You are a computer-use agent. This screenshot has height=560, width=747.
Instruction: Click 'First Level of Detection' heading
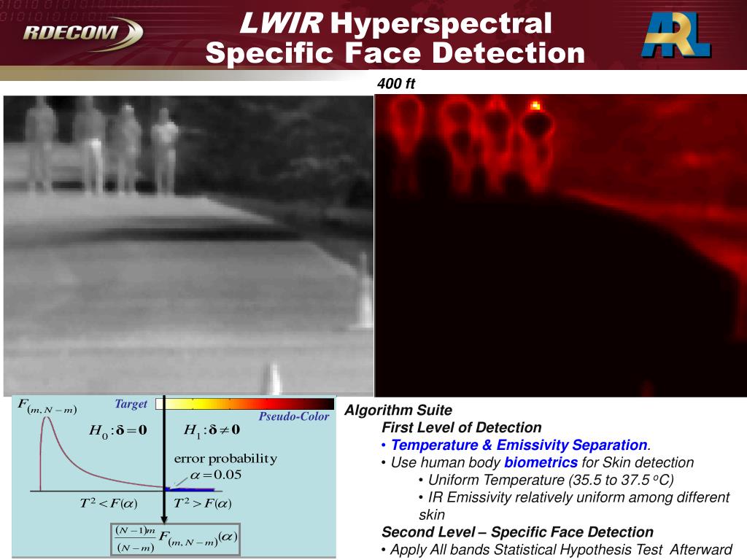coord(462,427)
